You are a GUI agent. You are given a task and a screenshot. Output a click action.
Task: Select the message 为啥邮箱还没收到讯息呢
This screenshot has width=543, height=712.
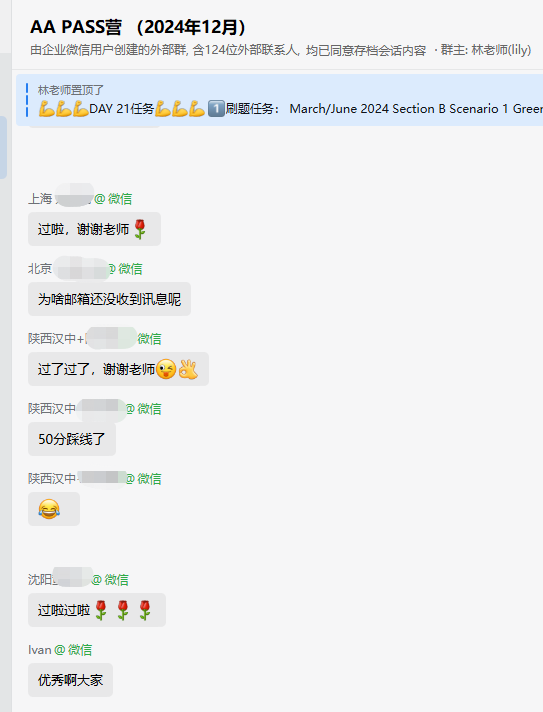click(109, 299)
